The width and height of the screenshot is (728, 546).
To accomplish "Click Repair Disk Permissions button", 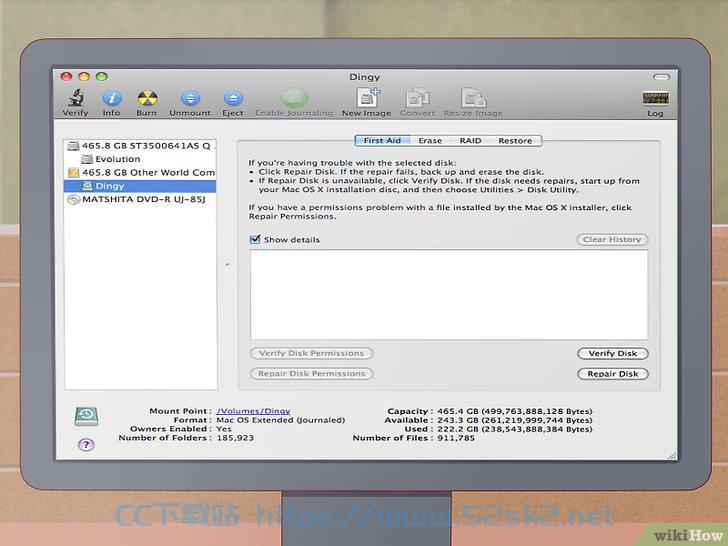I will tap(312, 374).
